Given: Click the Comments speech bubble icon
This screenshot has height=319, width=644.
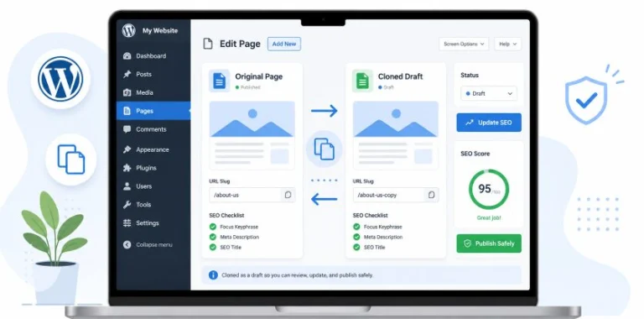Looking at the screenshot, I should coord(127,129).
